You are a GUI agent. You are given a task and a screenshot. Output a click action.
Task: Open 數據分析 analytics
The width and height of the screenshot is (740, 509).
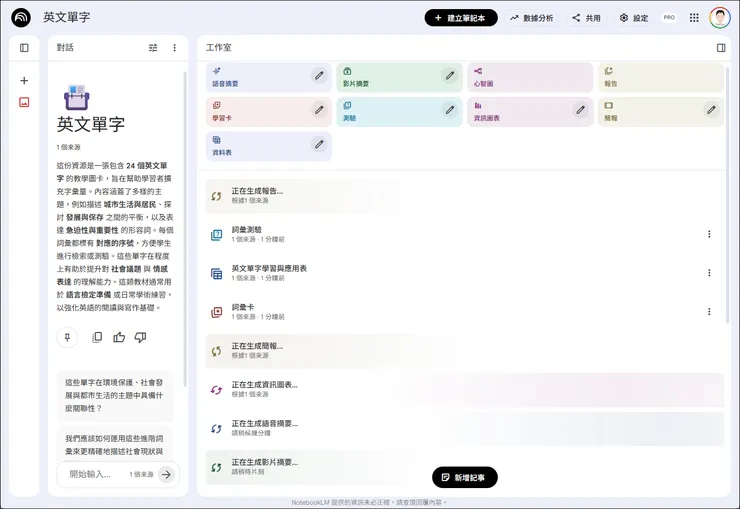(531, 18)
